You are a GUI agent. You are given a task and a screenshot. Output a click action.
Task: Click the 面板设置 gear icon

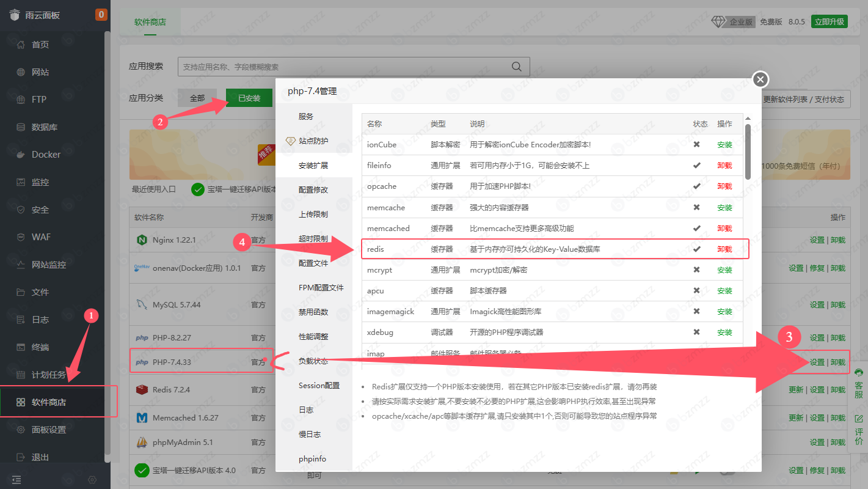21,430
